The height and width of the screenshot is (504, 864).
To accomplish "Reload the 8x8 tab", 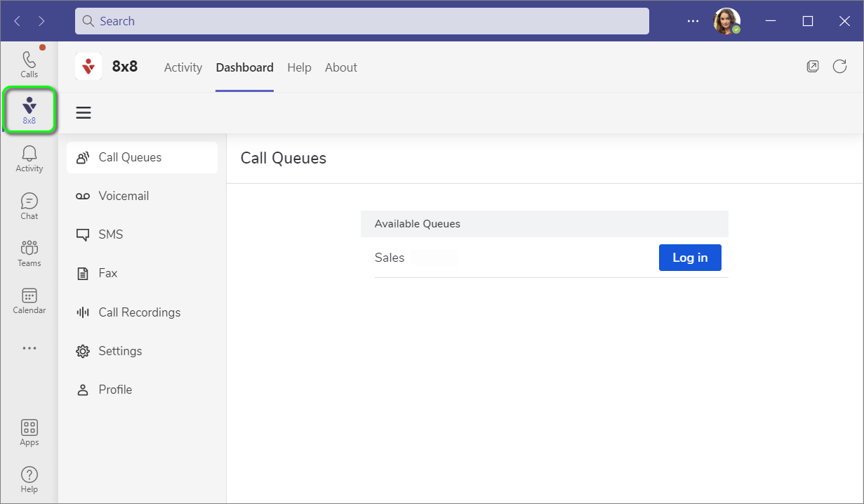I will click(x=839, y=67).
